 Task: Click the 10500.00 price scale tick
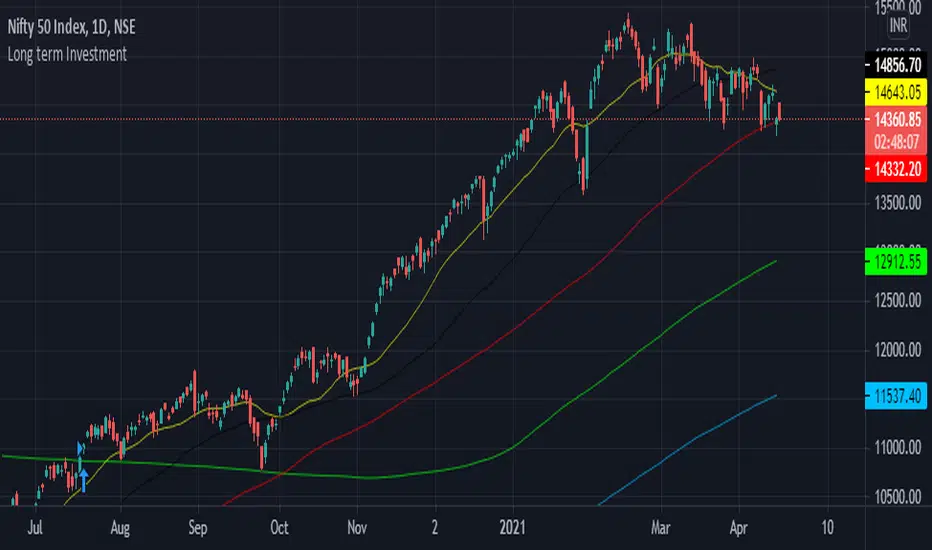pyautogui.click(x=898, y=496)
